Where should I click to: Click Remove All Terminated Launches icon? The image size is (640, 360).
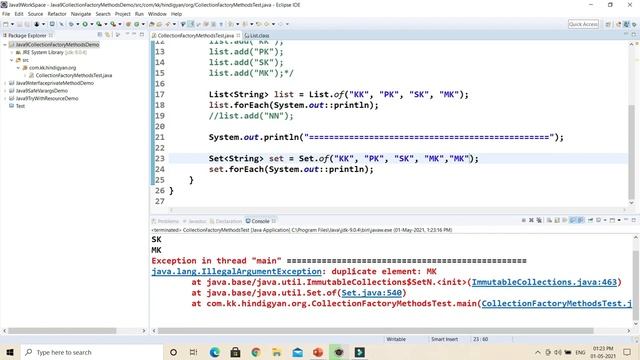click(539, 220)
